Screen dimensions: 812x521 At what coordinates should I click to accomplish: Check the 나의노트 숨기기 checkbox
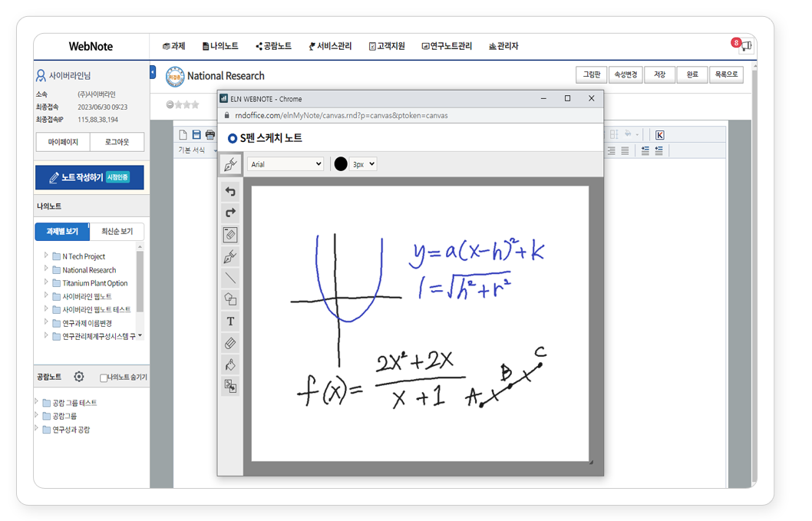click(x=104, y=378)
